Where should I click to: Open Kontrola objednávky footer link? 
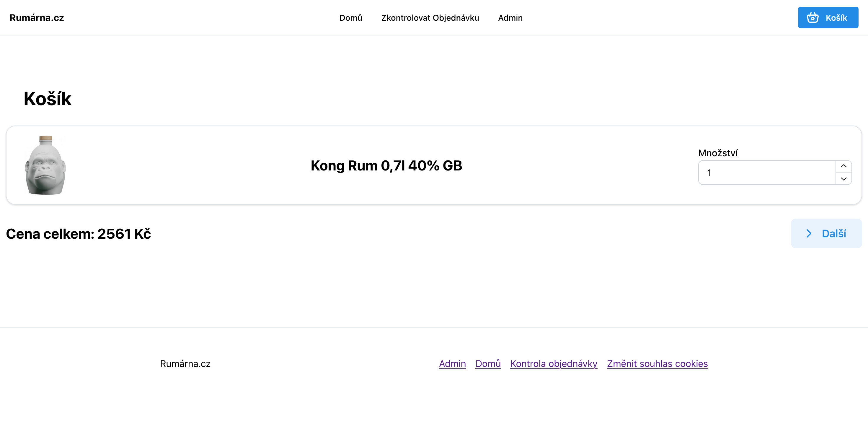click(554, 364)
